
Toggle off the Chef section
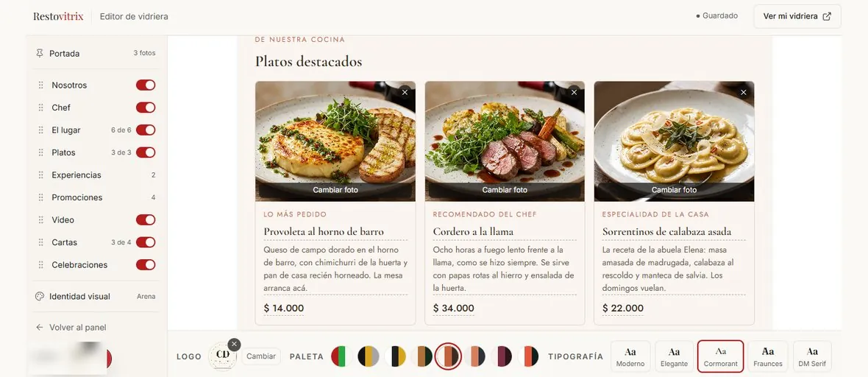click(x=146, y=108)
